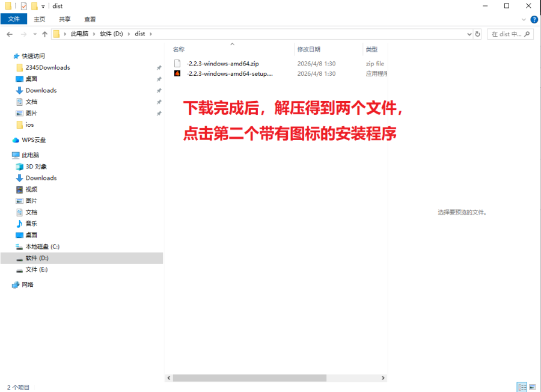The image size is (541, 392).
Task: Select the 2.2.3-windows-amd64-setup installer file
Action: click(230, 73)
